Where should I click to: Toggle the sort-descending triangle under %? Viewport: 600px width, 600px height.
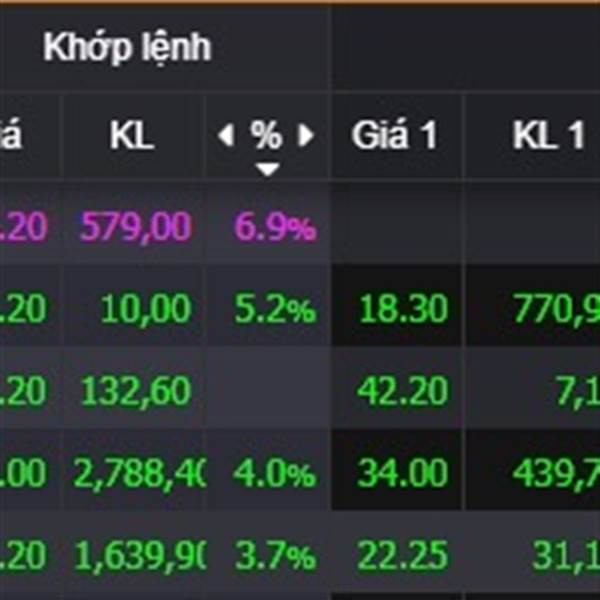(267, 169)
